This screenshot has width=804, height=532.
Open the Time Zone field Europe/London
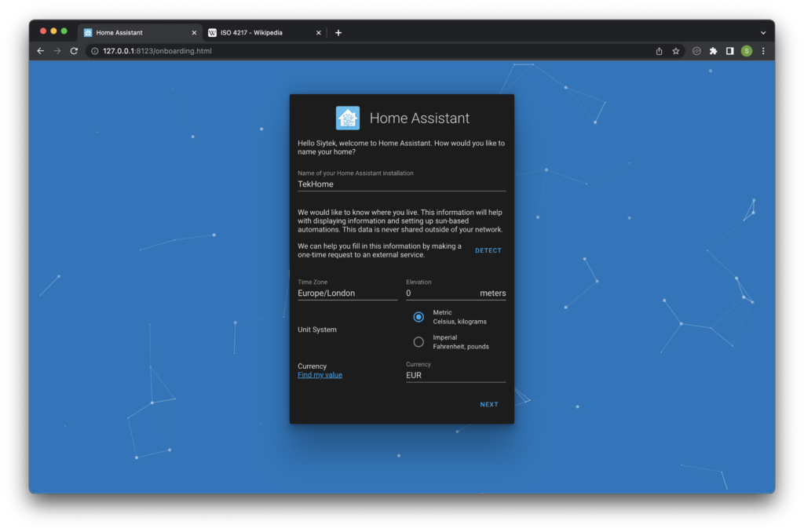[x=347, y=289]
